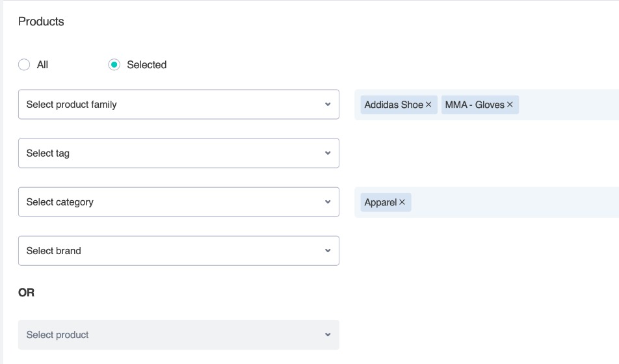This screenshot has height=364, width=619.
Task: Click the "Selected" radio label text
Action: (147, 65)
